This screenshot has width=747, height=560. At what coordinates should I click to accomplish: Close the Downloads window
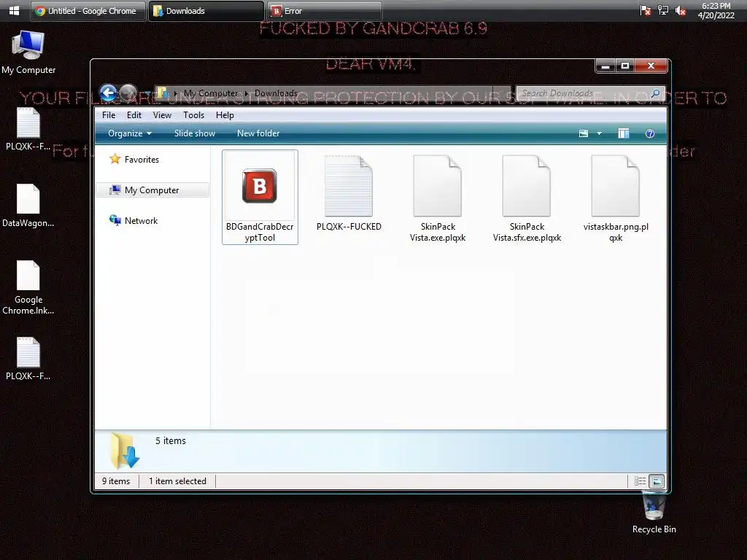click(x=651, y=66)
